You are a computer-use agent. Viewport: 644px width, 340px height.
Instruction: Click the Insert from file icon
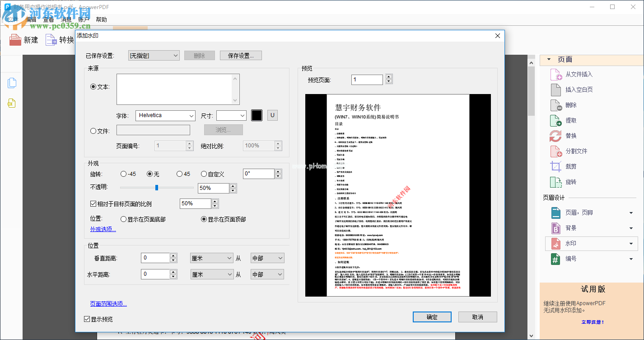[555, 74]
